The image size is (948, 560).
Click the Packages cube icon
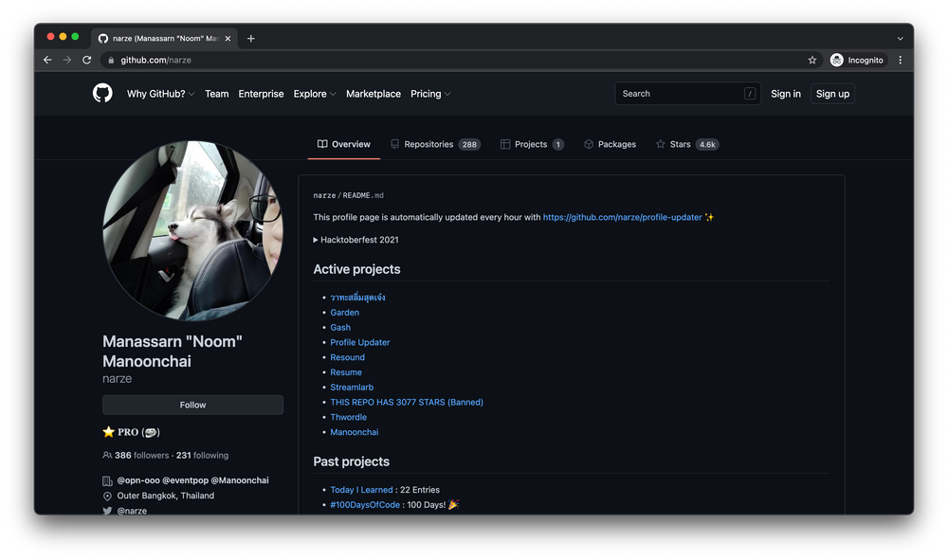pyautogui.click(x=589, y=144)
